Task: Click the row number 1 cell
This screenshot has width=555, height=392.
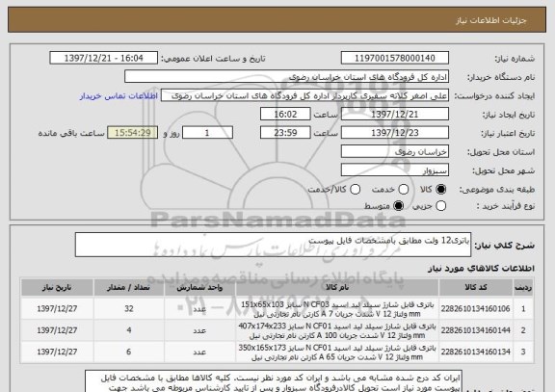Action: [x=523, y=309]
